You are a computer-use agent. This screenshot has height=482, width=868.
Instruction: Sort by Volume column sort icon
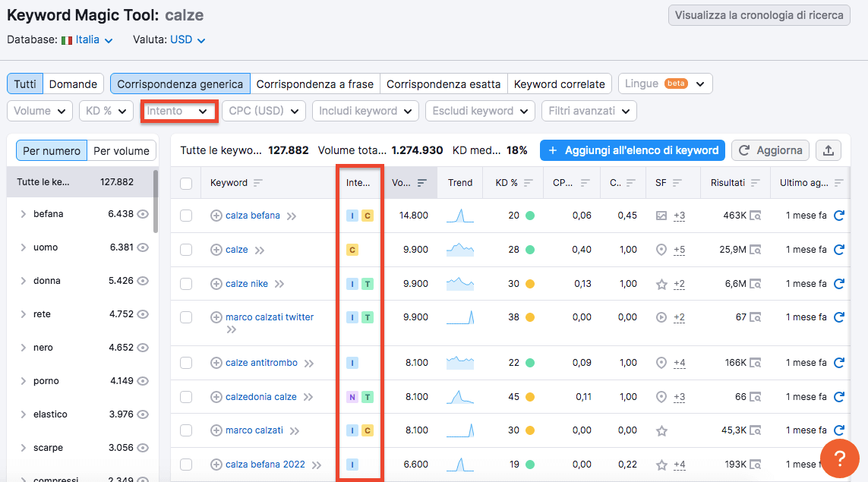coord(421,183)
